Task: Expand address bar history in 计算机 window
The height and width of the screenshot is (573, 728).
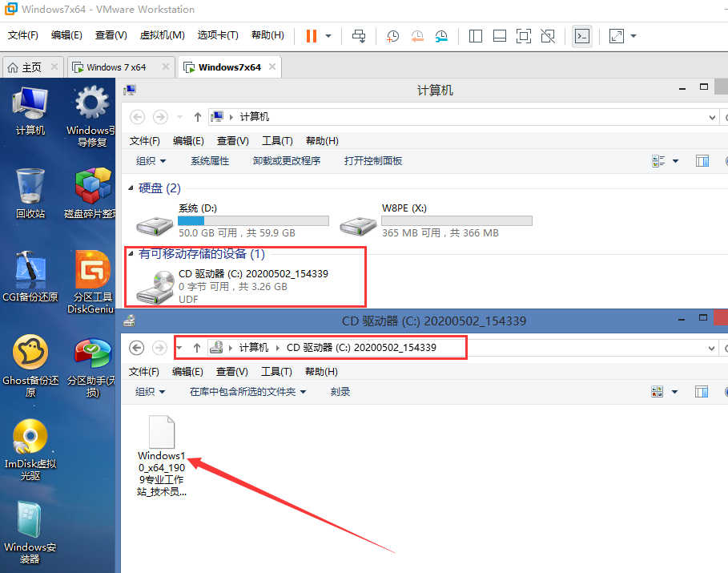Action: click(x=712, y=117)
